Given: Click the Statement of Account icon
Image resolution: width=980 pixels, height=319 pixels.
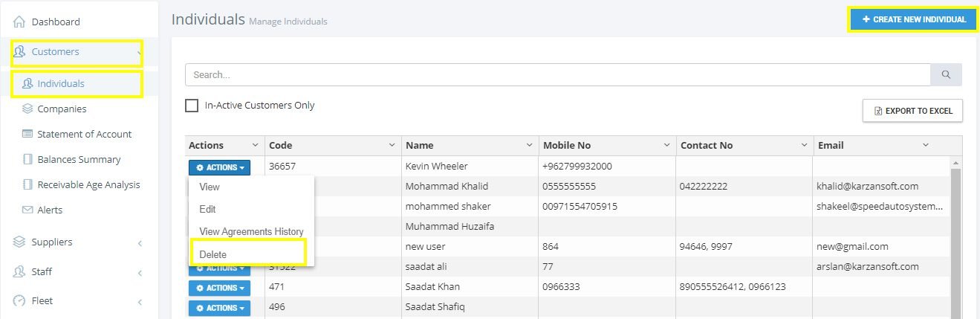Looking at the screenshot, I should click(x=27, y=134).
